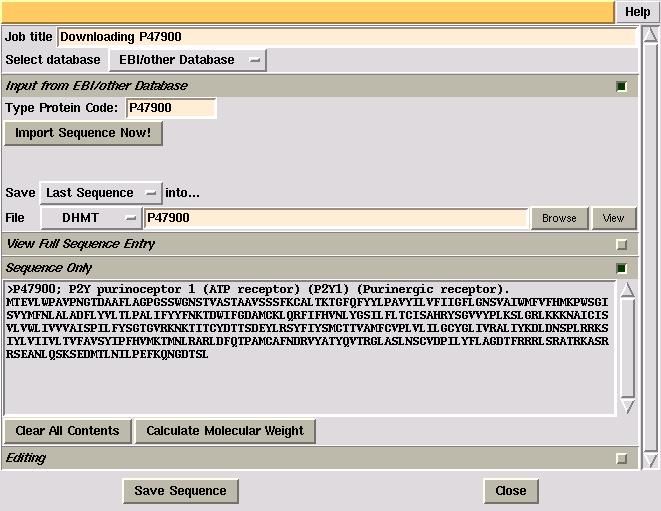Image resolution: width=661 pixels, height=511 pixels.
Task: Click the file name field containing P47900
Action: coord(335,218)
